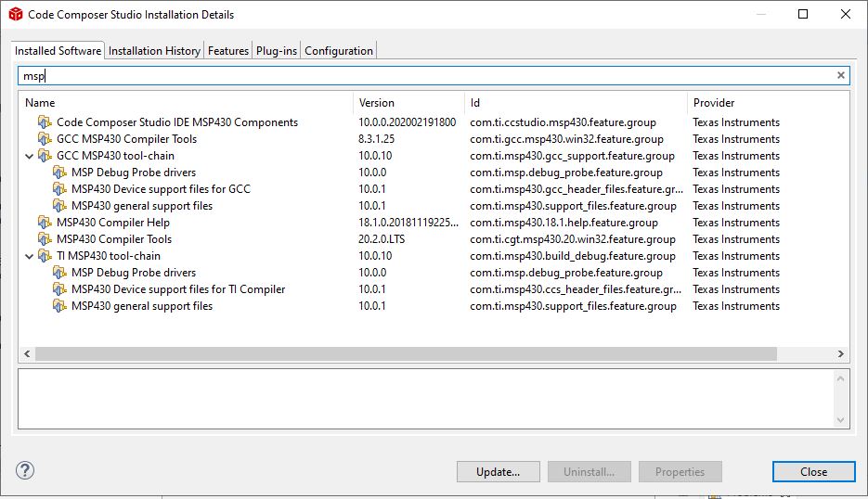Click version 20.2.0.LTS
This screenshot has width=868, height=499.
pyautogui.click(x=382, y=239)
